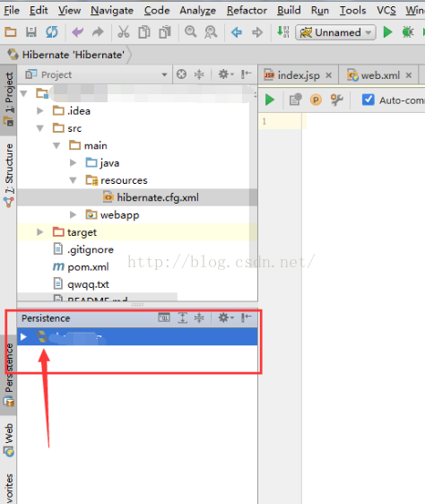
Task: Click the navigate Back arrow
Action: point(237,32)
